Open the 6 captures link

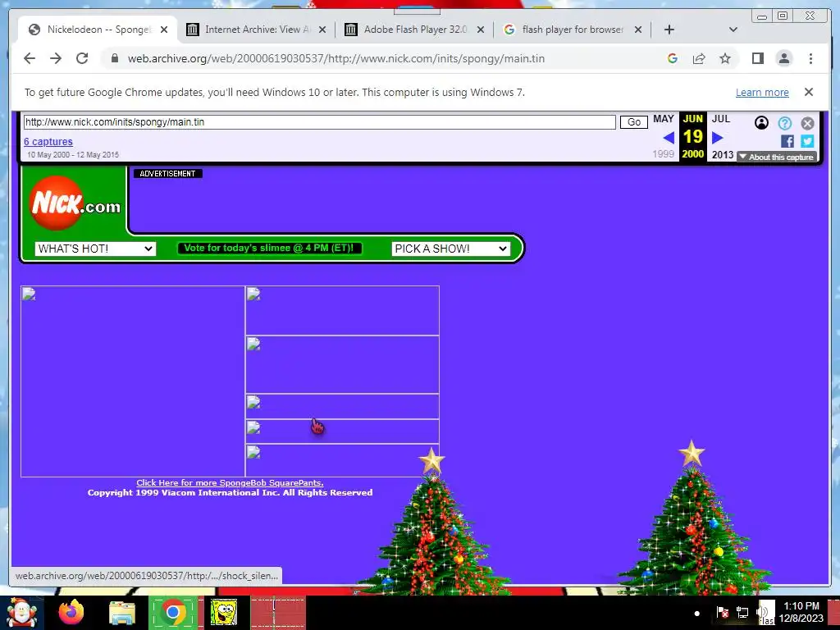click(48, 141)
